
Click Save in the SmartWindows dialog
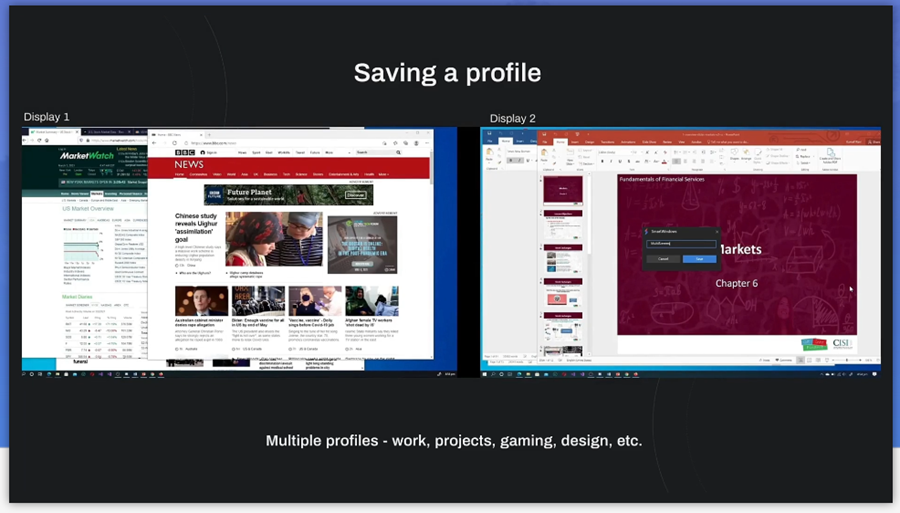(699, 259)
